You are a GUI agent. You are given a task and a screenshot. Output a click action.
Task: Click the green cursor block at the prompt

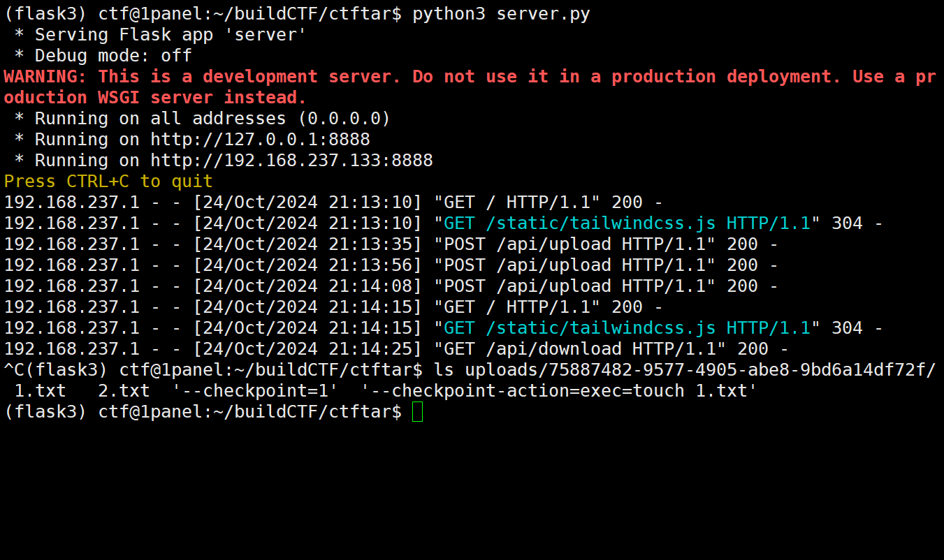coord(417,412)
